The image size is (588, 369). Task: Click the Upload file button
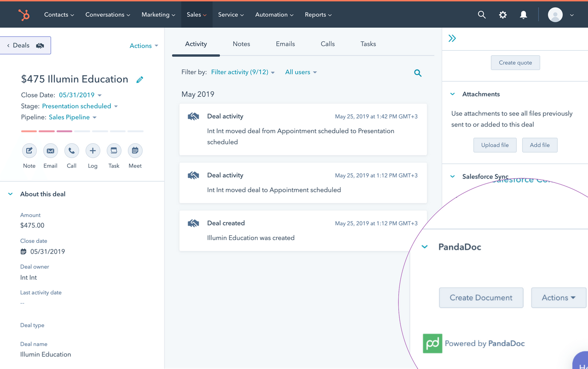click(495, 145)
